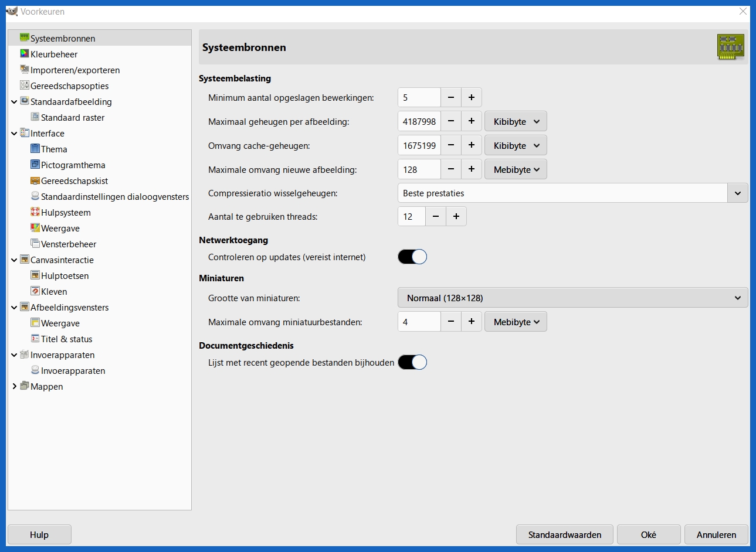Click the Mappen folder icon
Viewport: 756px width, 552px height.
[x=25, y=386]
